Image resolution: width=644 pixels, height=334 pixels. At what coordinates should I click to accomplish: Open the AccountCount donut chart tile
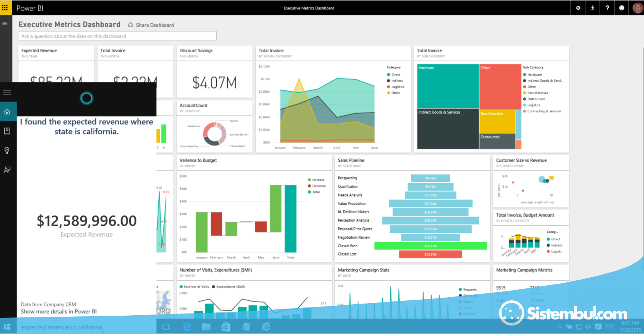tap(215, 127)
